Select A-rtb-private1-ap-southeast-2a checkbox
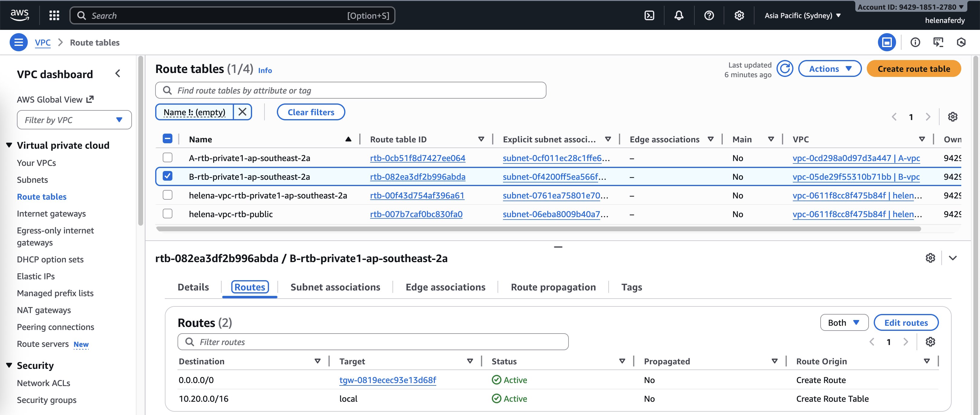Viewport: 980px width, 415px height. tap(167, 158)
